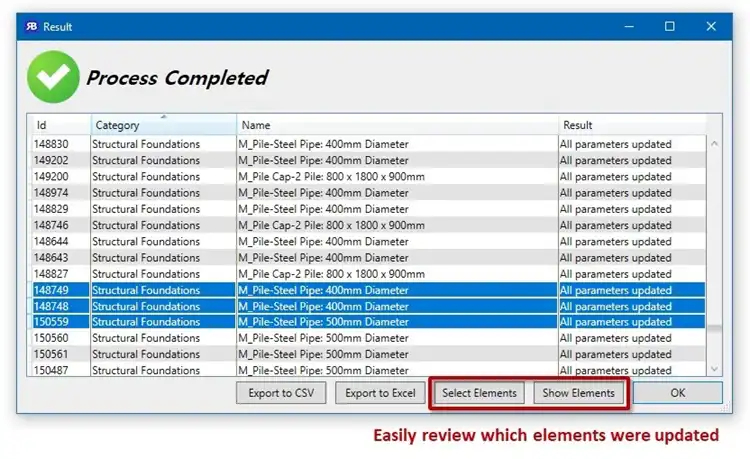Image resolution: width=750 pixels, height=459 pixels.
Task: Maximize the Result window
Action: [x=670, y=26]
